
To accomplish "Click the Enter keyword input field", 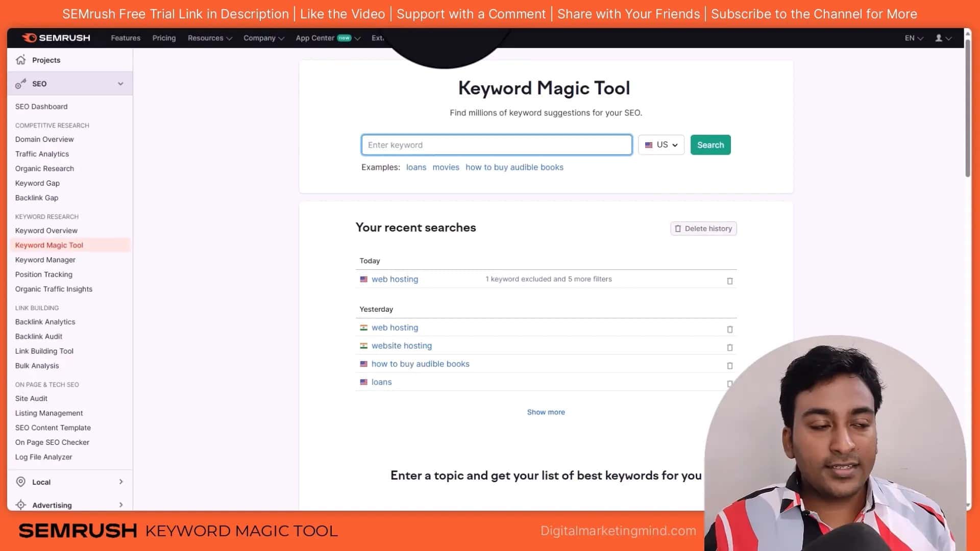I will (x=496, y=145).
